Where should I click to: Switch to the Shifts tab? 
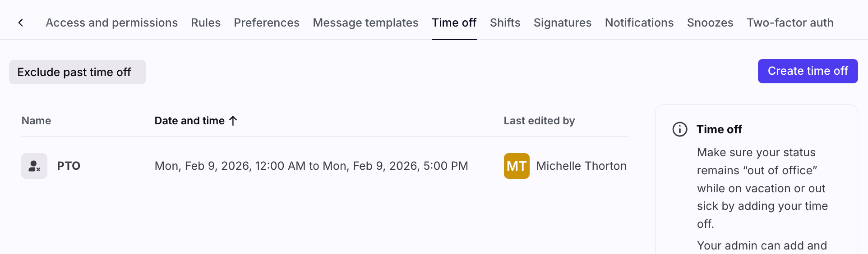505,23
